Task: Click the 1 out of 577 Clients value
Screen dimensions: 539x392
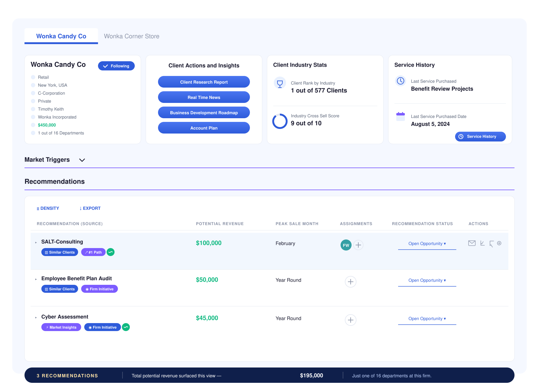Action: [x=319, y=90]
